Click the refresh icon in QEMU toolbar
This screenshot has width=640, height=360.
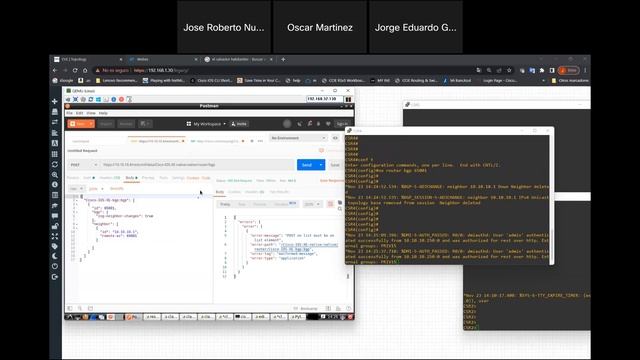click(91, 99)
